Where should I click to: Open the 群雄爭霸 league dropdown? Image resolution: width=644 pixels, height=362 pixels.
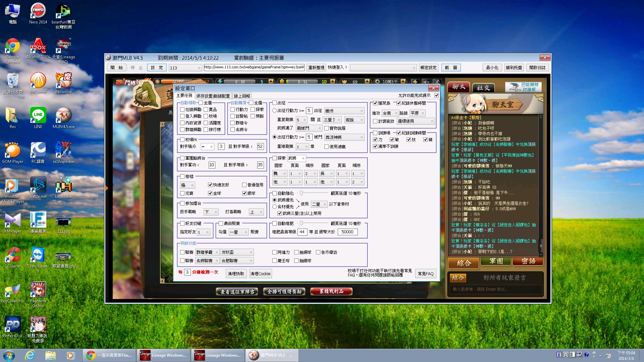[207, 252]
